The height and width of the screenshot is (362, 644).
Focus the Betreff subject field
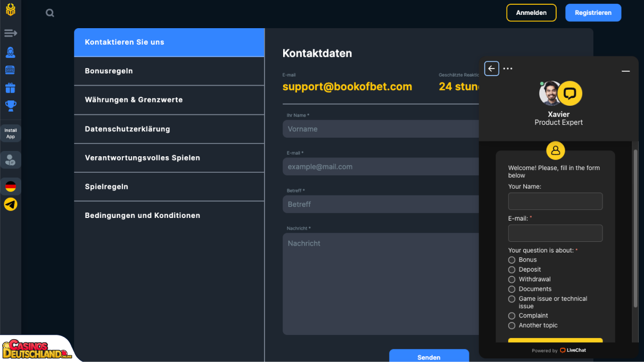click(x=381, y=204)
